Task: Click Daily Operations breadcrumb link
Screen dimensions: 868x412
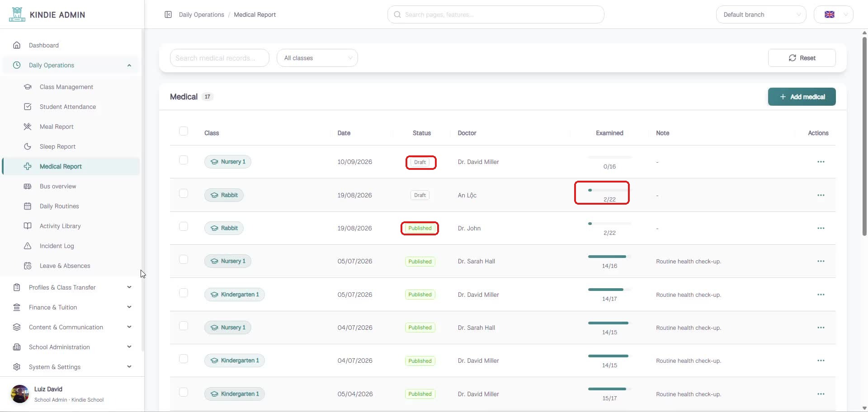Action: coord(201,14)
